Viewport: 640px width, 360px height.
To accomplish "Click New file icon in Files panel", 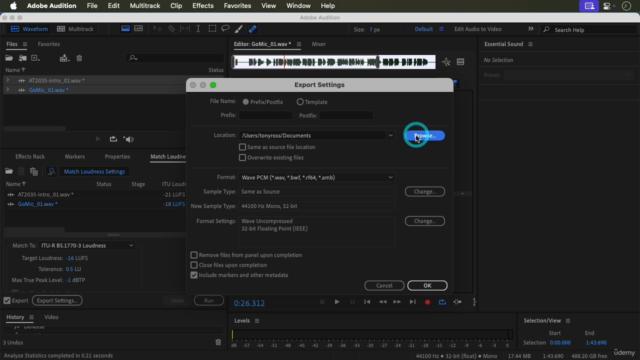I will click(x=36, y=58).
